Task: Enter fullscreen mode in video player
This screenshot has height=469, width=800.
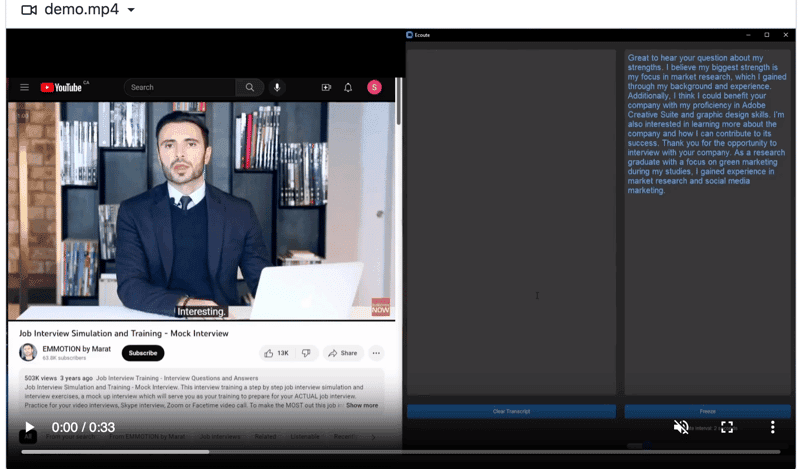Action: tap(727, 427)
